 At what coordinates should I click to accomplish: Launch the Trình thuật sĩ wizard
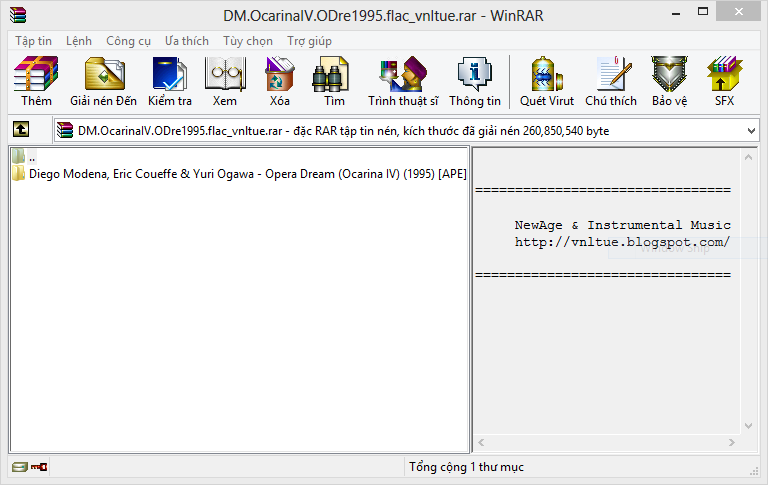pyautogui.click(x=403, y=81)
